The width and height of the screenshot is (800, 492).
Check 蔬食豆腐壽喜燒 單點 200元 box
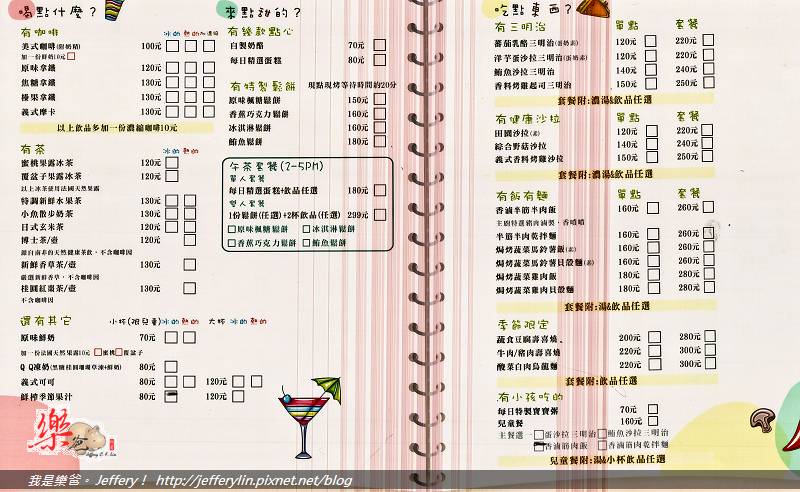point(655,337)
